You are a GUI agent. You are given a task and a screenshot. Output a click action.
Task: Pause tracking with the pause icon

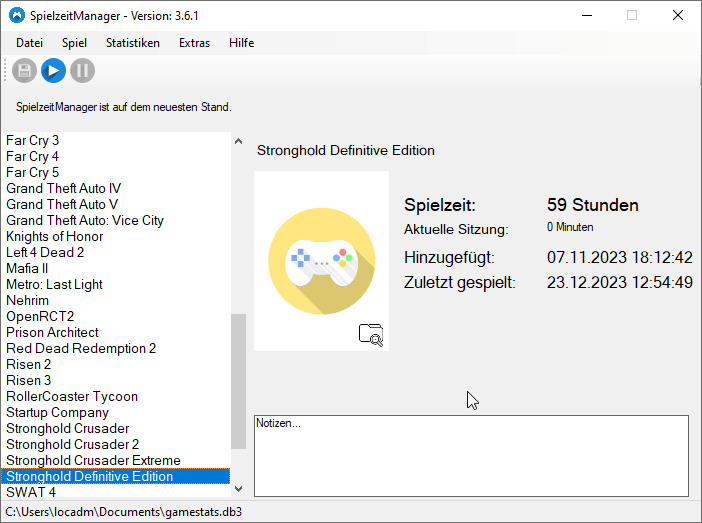[83, 70]
